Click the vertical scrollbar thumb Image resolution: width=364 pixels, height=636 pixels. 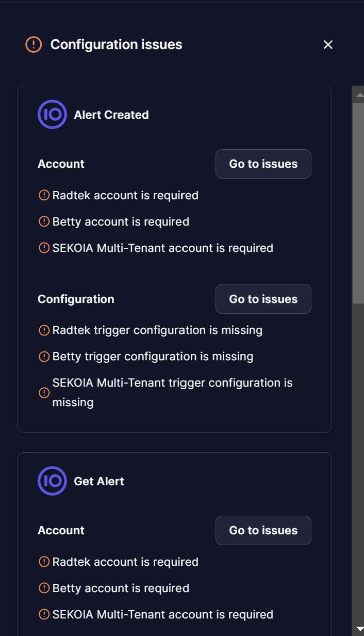point(358,202)
